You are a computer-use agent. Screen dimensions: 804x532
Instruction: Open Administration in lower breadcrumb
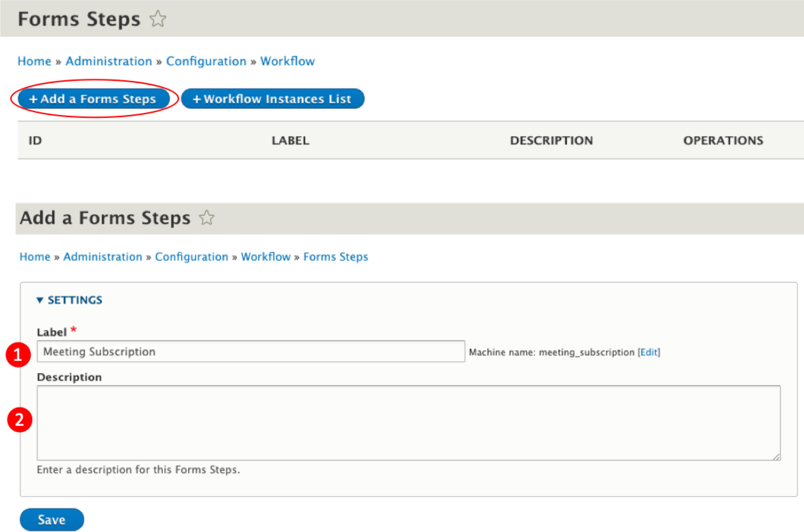[103, 257]
